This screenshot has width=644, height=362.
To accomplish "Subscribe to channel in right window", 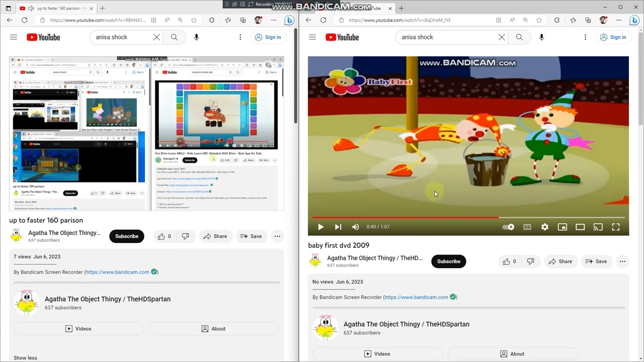I will coord(449,261).
